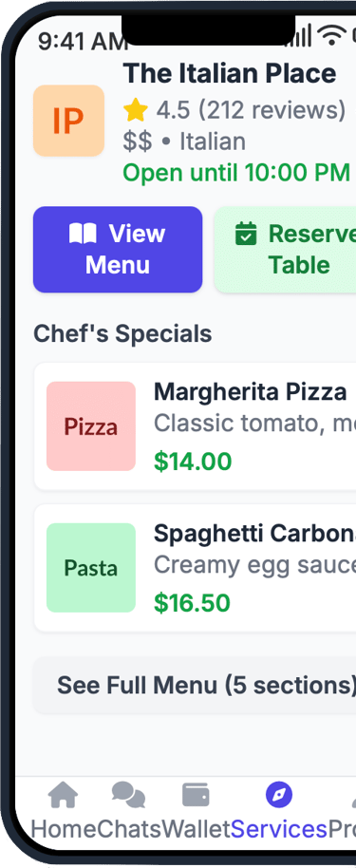Open the Home tab icon
356x868 pixels.
point(63,795)
